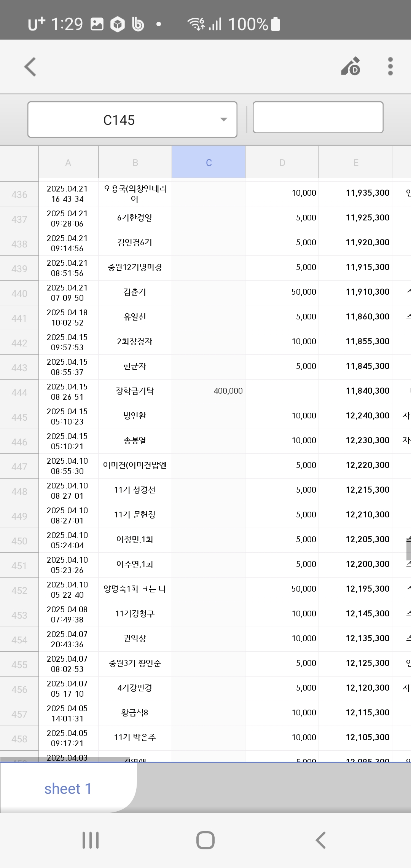Viewport: 411px width, 868px height.
Task: Select the 12,240,300 balance cell
Action: (355, 416)
